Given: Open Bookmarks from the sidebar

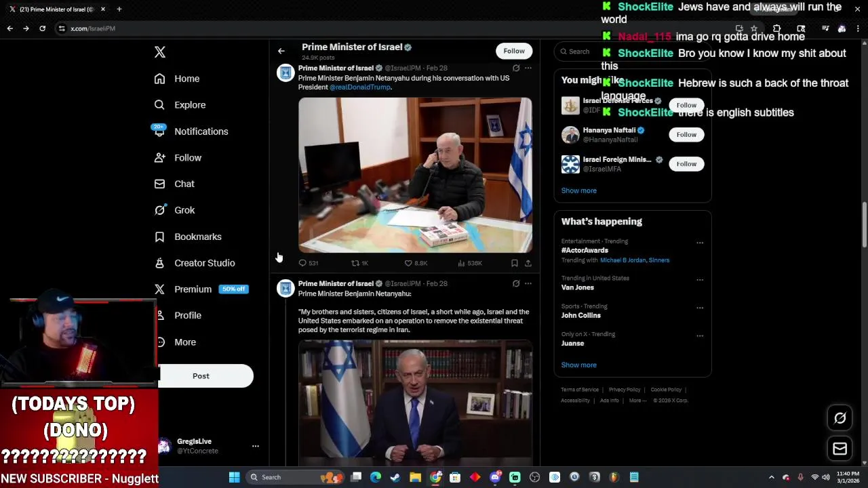Looking at the screenshot, I should [x=188, y=237].
